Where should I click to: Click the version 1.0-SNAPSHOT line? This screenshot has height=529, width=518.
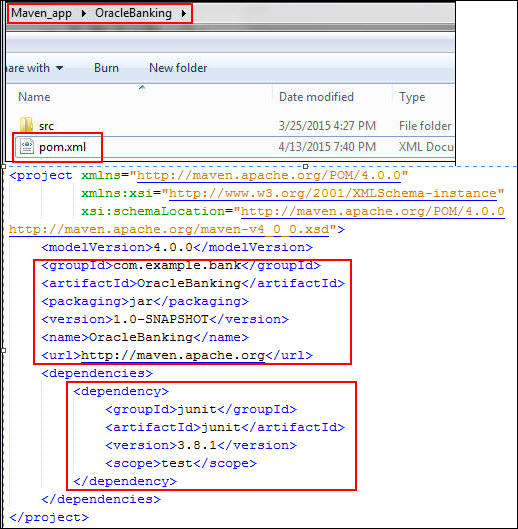(x=165, y=319)
